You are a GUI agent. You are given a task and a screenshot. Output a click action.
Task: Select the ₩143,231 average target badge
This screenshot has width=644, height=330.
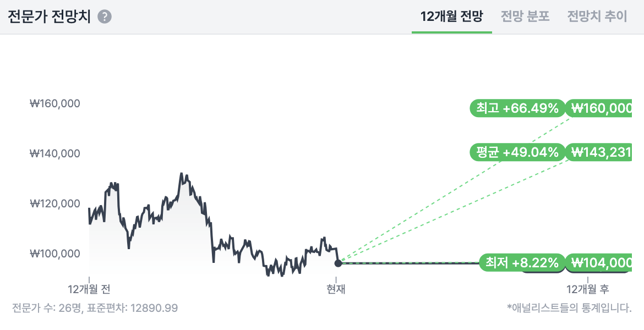pyautogui.click(x=601, y=152)
